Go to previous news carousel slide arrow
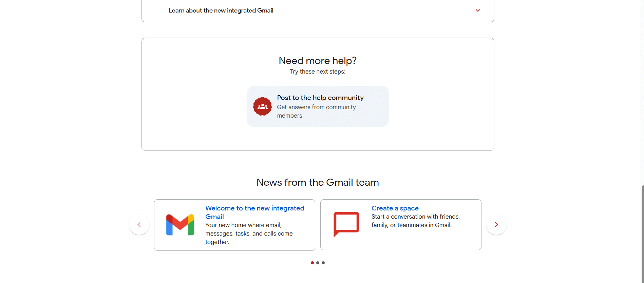 pyautogui.click(x=139, y=225)
